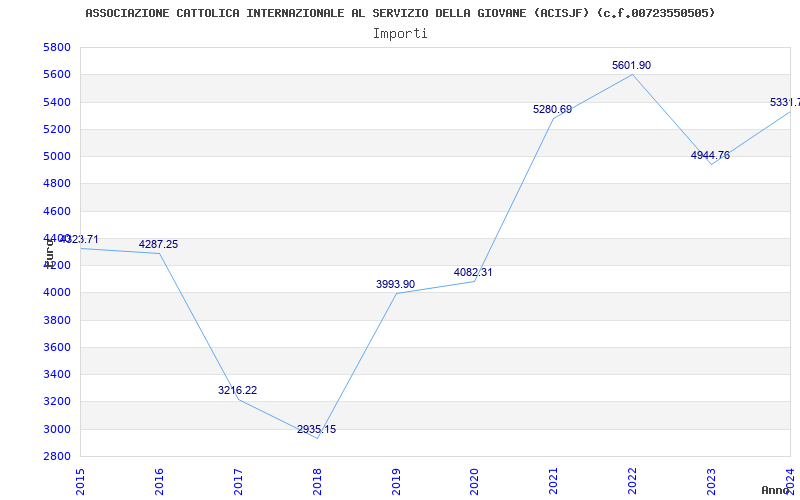Image resolution: width=800 pixels, height=500 pixels.
Task: Click the 2021 x-axis year label
Action: point(554,482)
